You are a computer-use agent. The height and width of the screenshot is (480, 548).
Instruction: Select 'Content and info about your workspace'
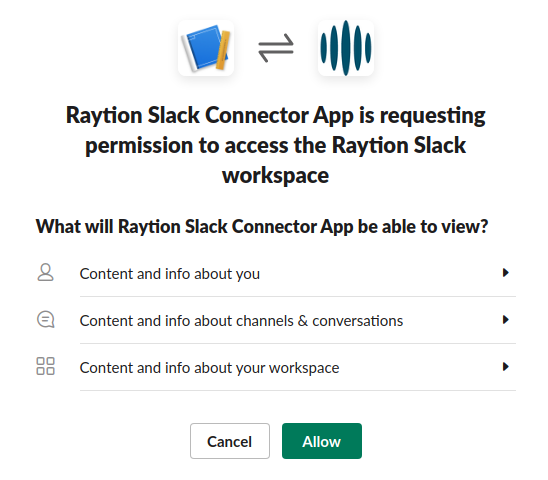pyautogui.click(x=210, y=368)
